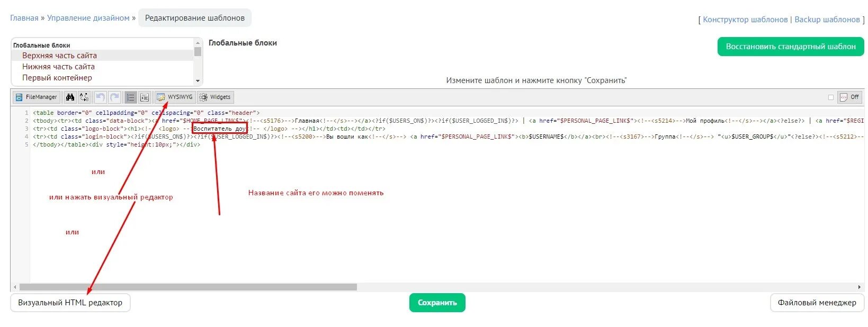
Task: Click the block list scroll-up arrow
Action: (198, 42)
